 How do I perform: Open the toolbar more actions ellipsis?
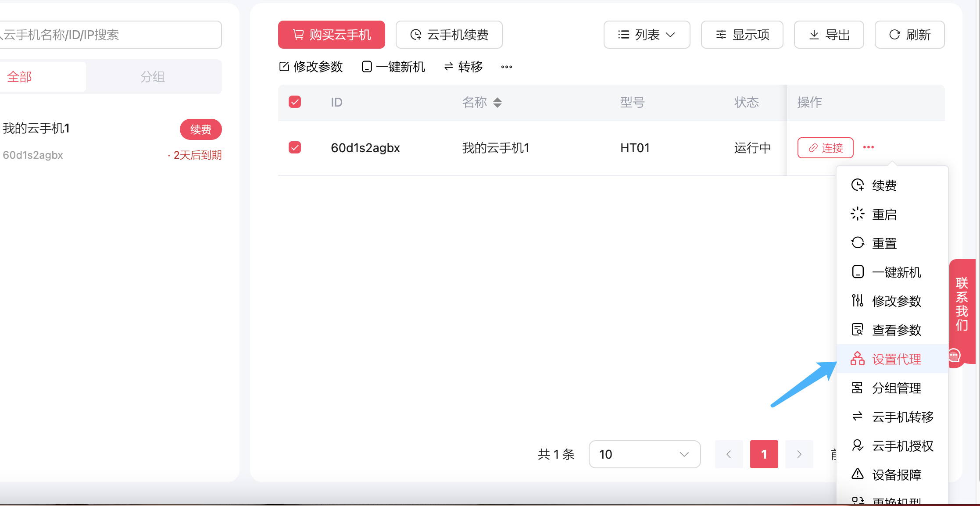507,67
